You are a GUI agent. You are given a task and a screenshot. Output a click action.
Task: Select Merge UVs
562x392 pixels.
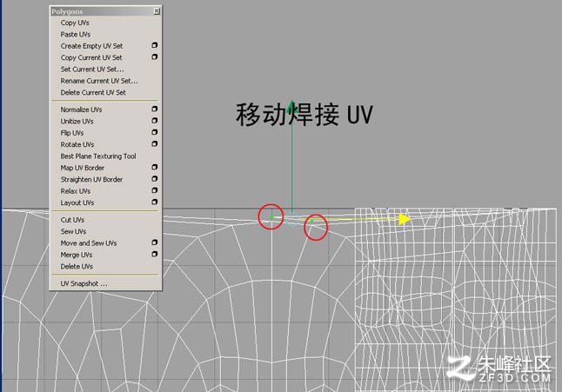pos(77,255)
